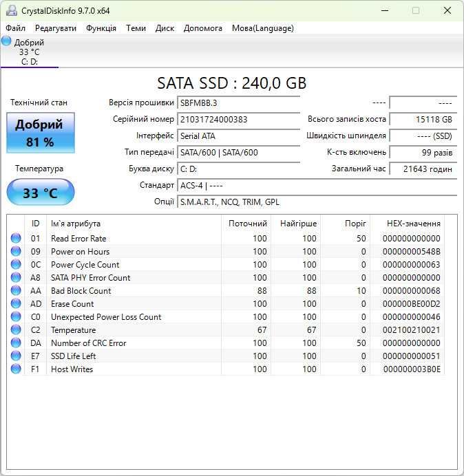Select the Temperature attribute name in table
This screenshot has height=476, width=464.
[x=73, y=330]
